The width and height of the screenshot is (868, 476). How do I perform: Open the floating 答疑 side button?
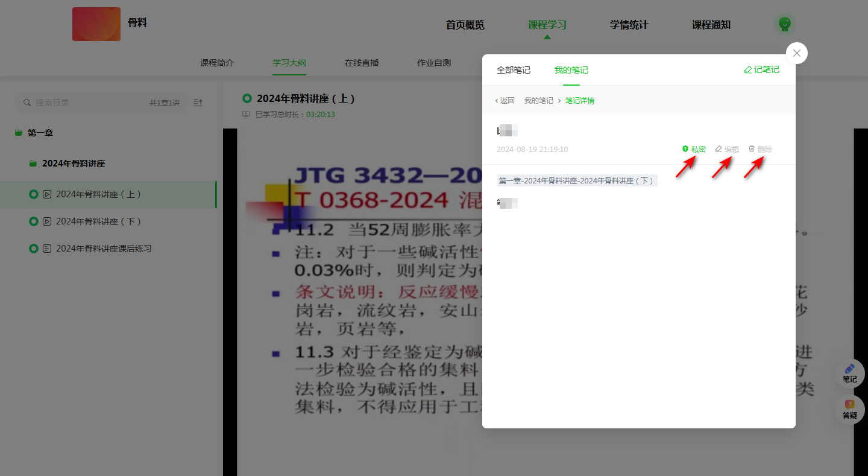coord(849,409)
